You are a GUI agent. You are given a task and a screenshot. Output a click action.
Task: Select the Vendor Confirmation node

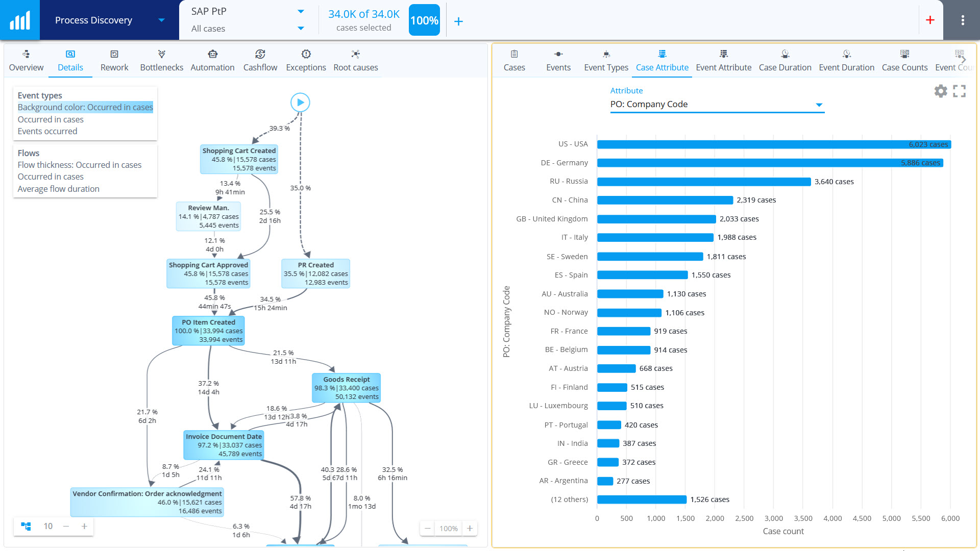tap(147, 502)
